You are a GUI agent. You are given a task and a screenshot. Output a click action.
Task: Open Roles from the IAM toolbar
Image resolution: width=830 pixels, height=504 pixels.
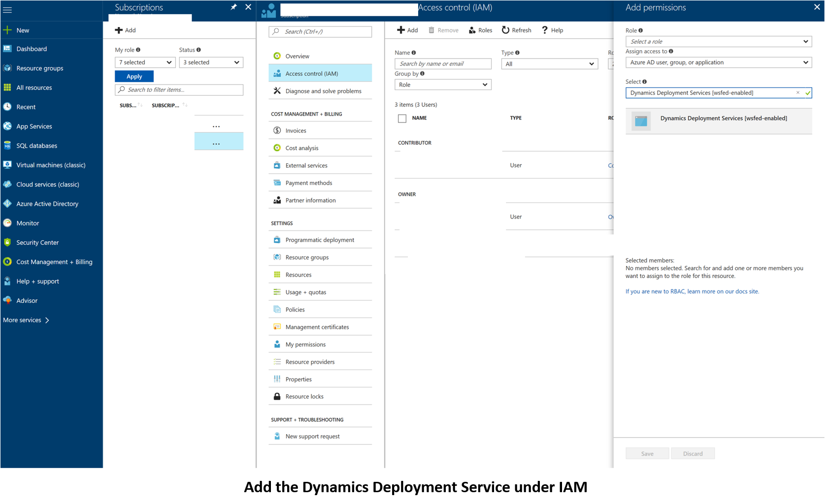pyautogui.click(x=480, y=30)
